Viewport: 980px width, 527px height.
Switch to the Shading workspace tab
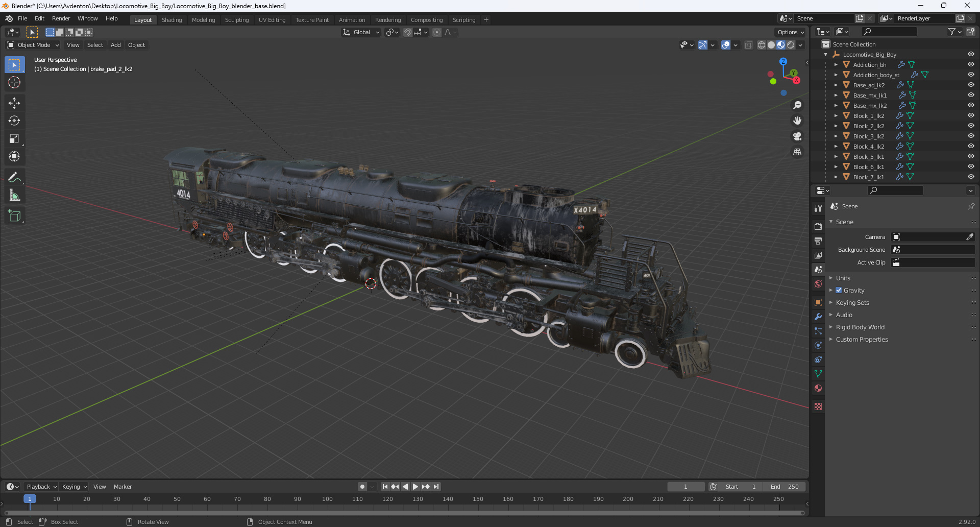coord(171,20)
